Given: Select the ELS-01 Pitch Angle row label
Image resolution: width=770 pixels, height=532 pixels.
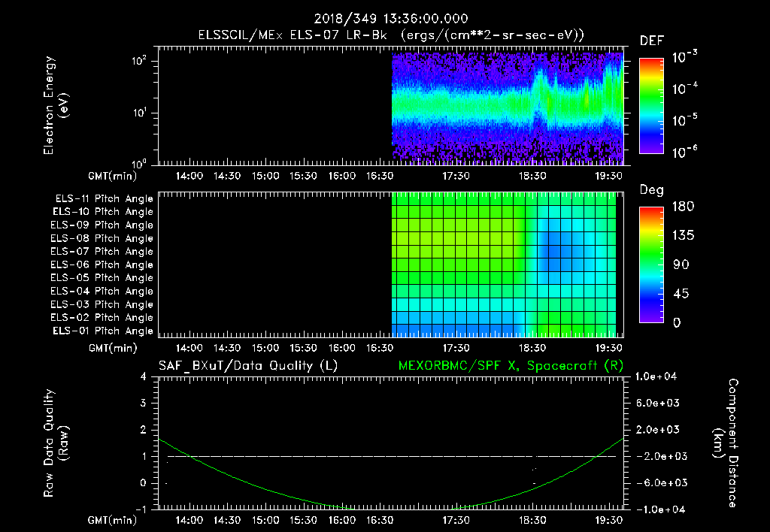Looking at the screenshot, I should (x=103, y=331).
